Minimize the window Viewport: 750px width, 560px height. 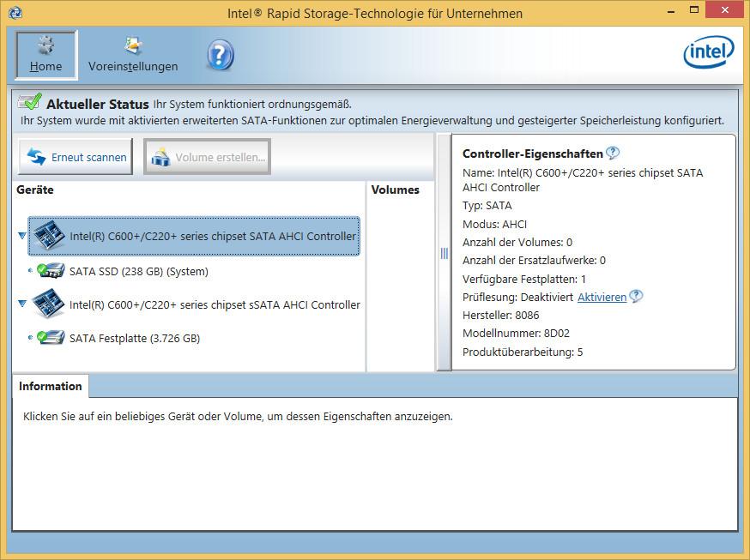point(671,10)
